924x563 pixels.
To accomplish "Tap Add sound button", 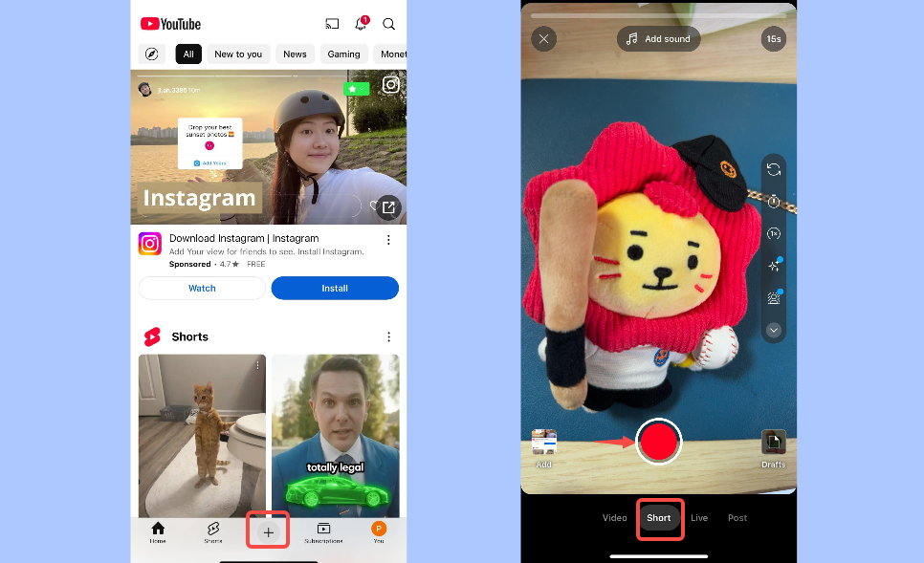I will pos(658,39).
